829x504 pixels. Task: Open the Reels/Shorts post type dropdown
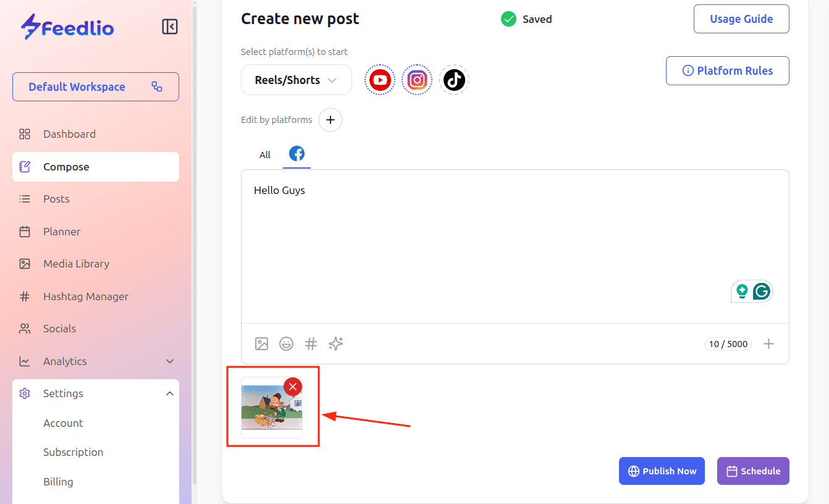(x=296, y=80)
